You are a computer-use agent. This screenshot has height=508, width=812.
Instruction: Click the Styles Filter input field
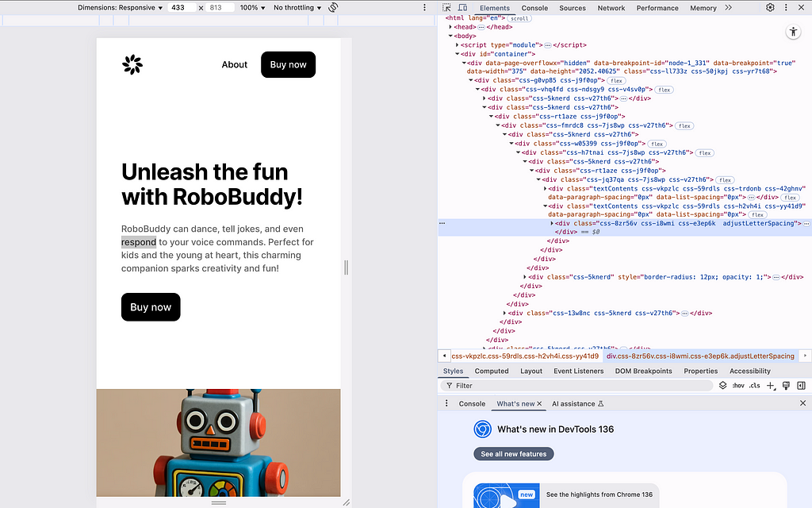click(577, 386)
